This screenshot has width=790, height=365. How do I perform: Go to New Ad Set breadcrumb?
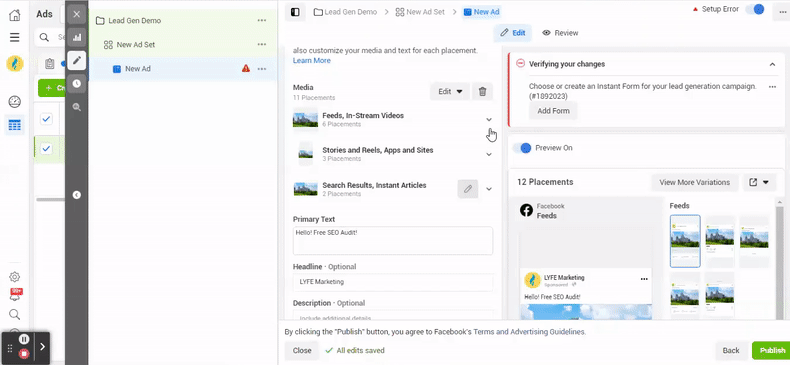[x=420, y=12]
